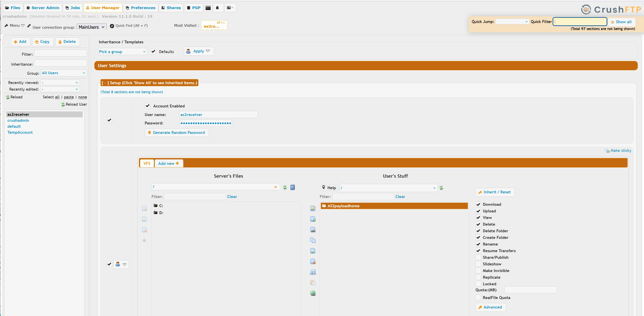
Task: Toggle the Upload permission checkbox
Action: [478, 211]
